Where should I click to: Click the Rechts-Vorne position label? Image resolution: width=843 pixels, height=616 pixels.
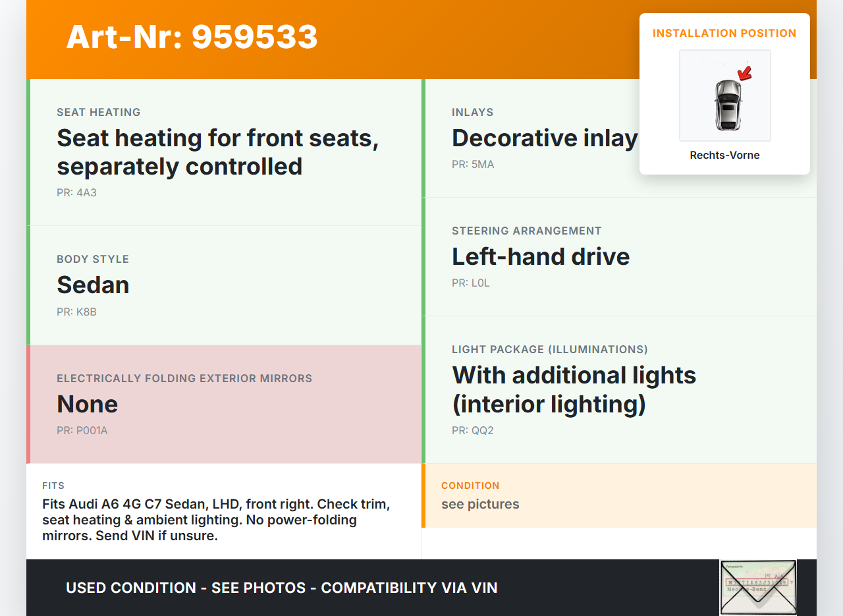click(x=724, y=155)
